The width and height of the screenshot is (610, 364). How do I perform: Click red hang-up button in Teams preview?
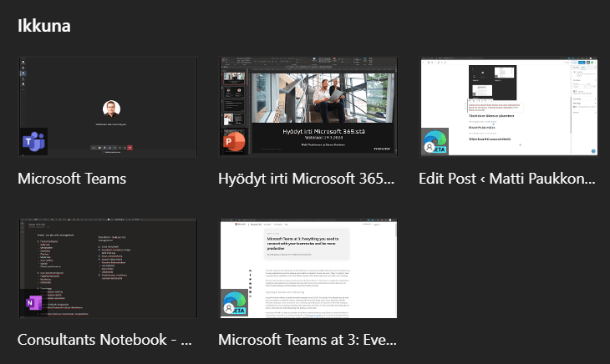pyautogui.click(x=128, y=147)
